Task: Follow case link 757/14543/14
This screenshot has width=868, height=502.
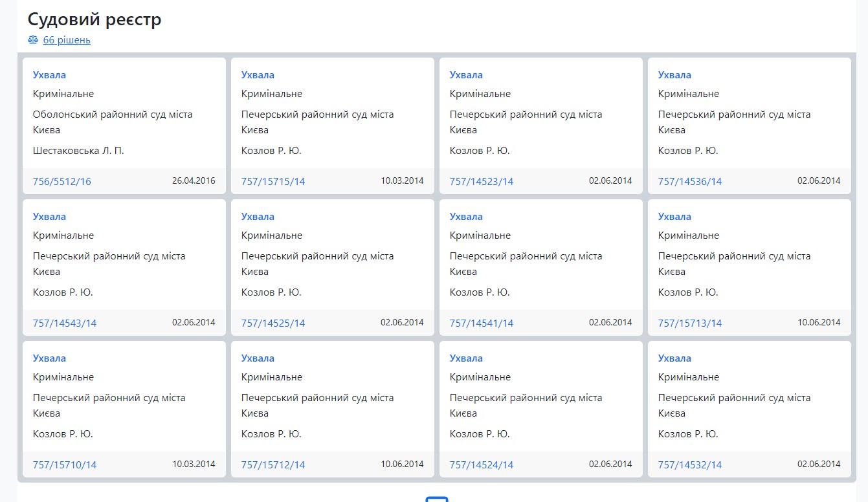Action: click(65, 323)
